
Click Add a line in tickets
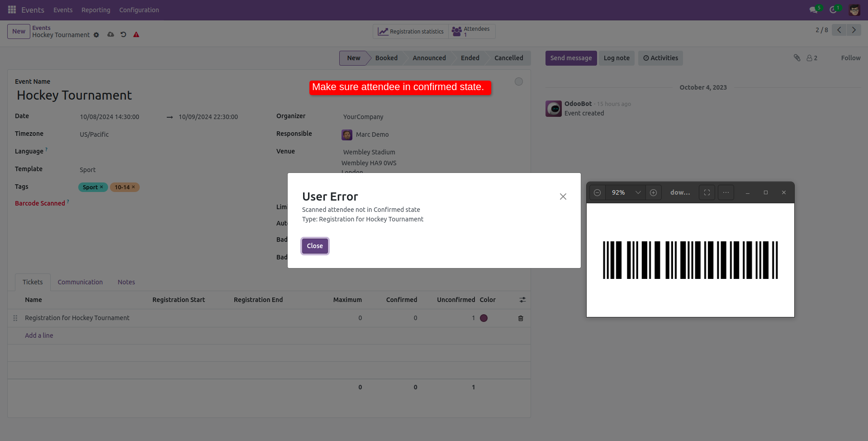(x=39, y=336)
